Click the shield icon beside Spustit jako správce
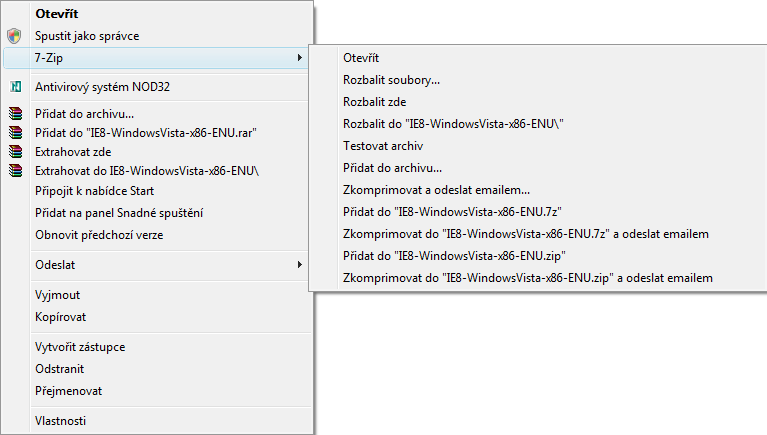767x435 pixels. (x=15, y=36)
